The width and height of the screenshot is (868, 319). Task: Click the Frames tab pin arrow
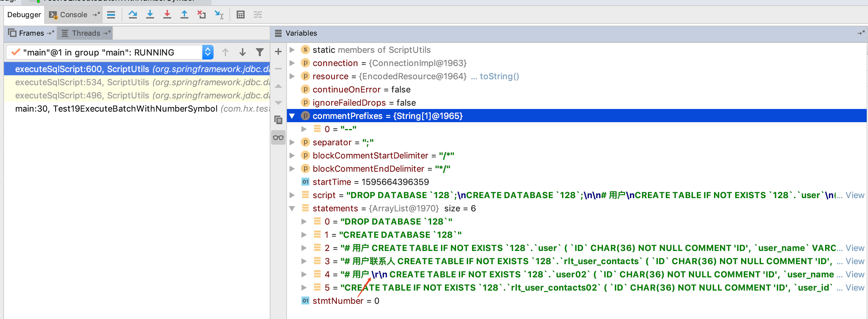pos(51,33)
